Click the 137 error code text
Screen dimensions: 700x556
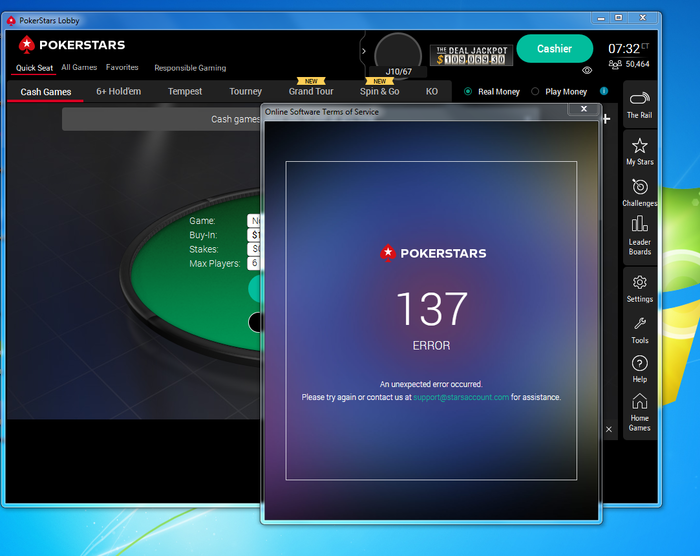coord(432,309)
